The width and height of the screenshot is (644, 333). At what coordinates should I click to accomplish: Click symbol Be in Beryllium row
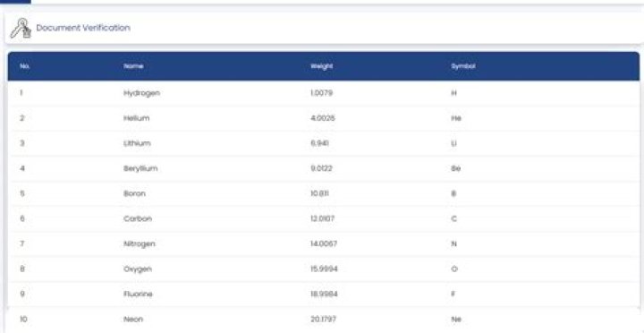455,168
